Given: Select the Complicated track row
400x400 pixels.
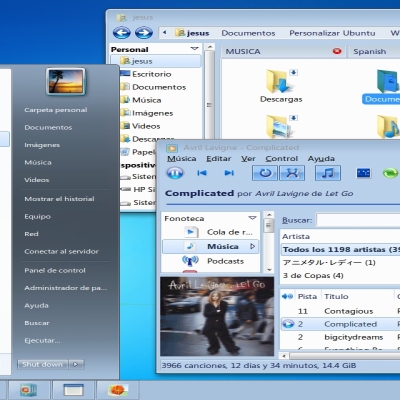Looking at the screenshot, I should pos(340,324).
